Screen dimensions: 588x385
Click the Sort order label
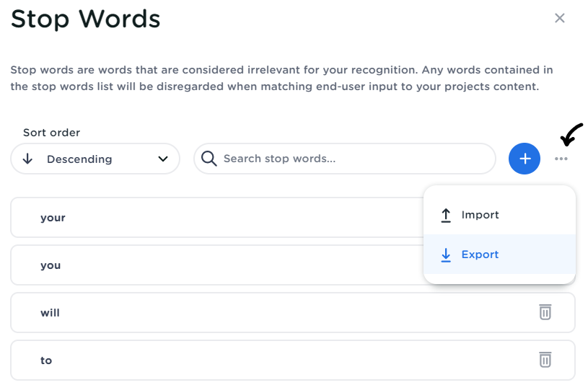51,133
